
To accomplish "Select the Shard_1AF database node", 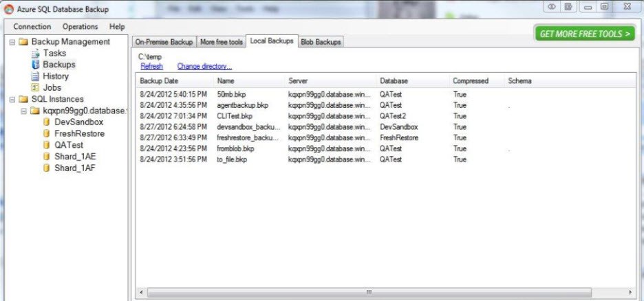I will [x=75, y=168].
